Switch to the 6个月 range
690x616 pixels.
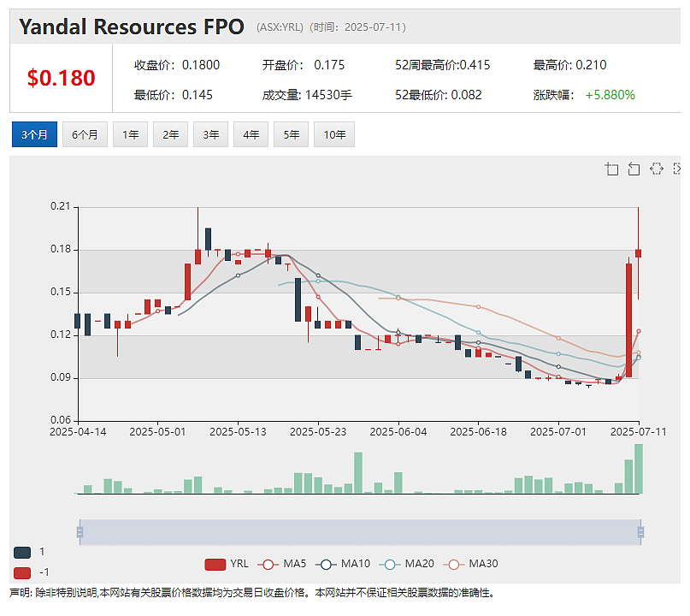coord(85,134)
